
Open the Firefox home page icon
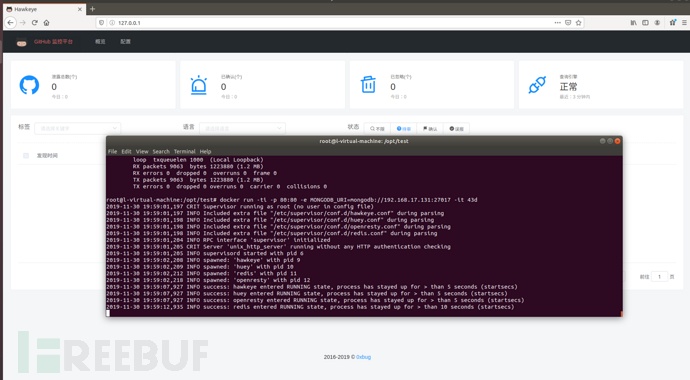point(46,22)
